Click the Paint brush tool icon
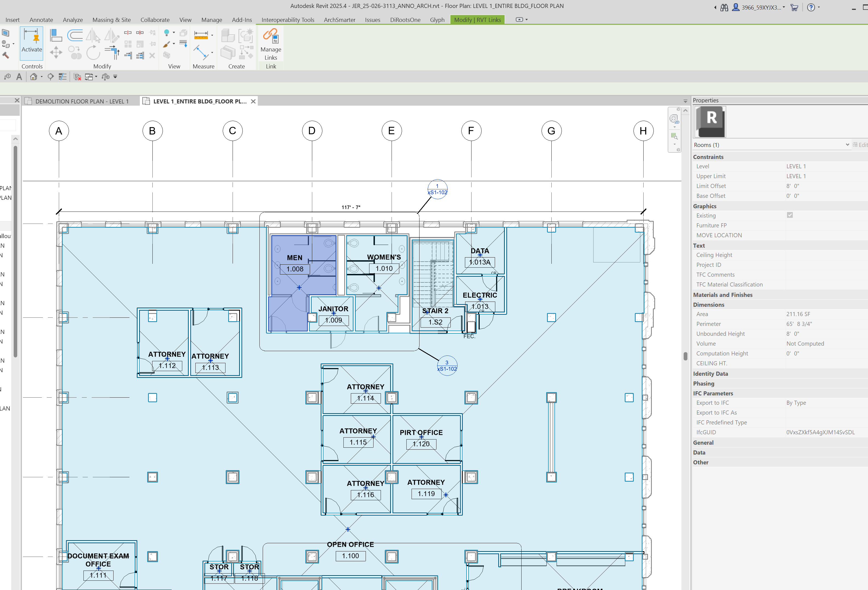The height and width of the screenshot is (590, 868). pyautogui.click(x=167, y=44)
